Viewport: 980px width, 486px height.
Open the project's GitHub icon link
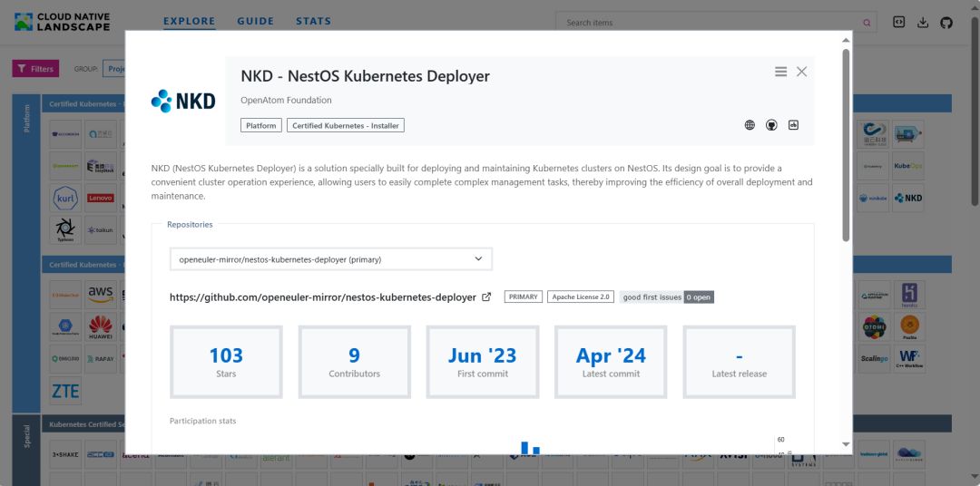(x=771, y=125)
